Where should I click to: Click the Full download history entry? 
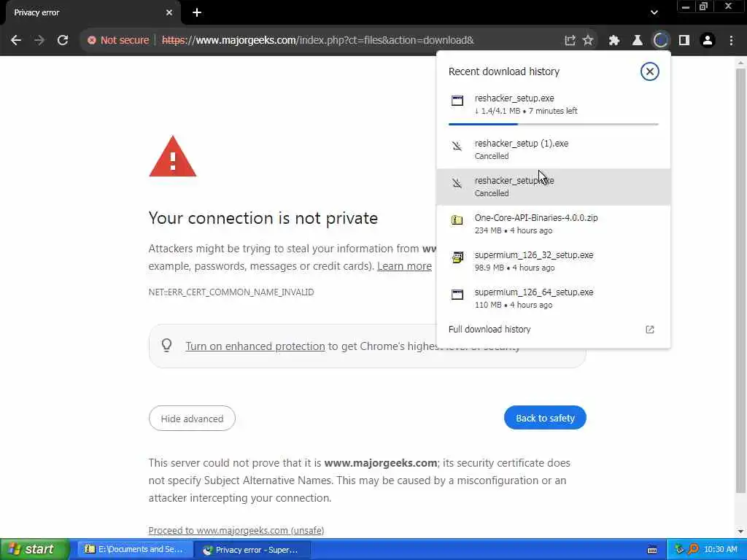pos(553,330)
